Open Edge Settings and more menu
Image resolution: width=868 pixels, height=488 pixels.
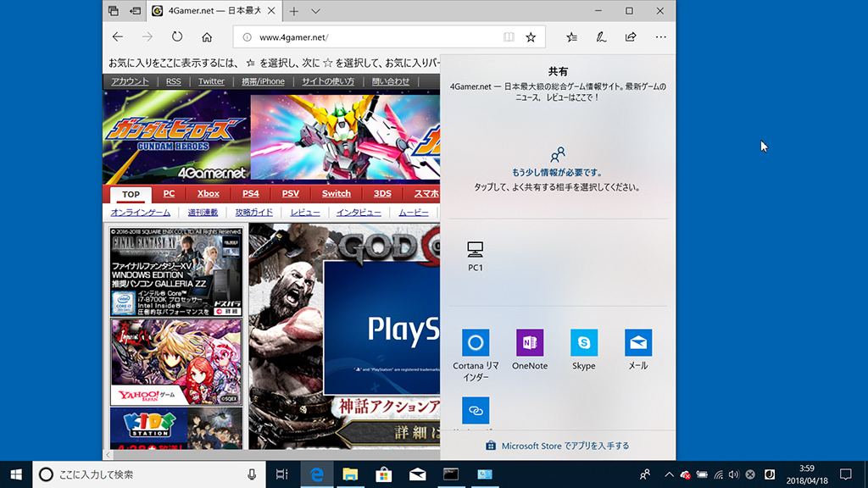tap(661, 37)
